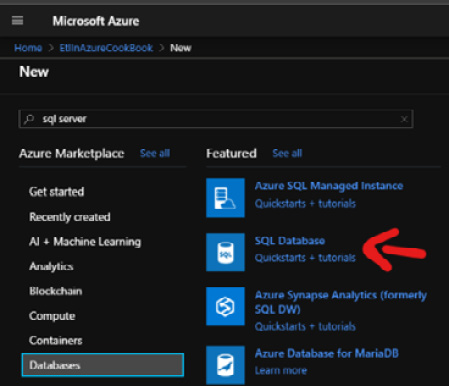
Task: Select the Analytics category
Action: coord(51,266)
